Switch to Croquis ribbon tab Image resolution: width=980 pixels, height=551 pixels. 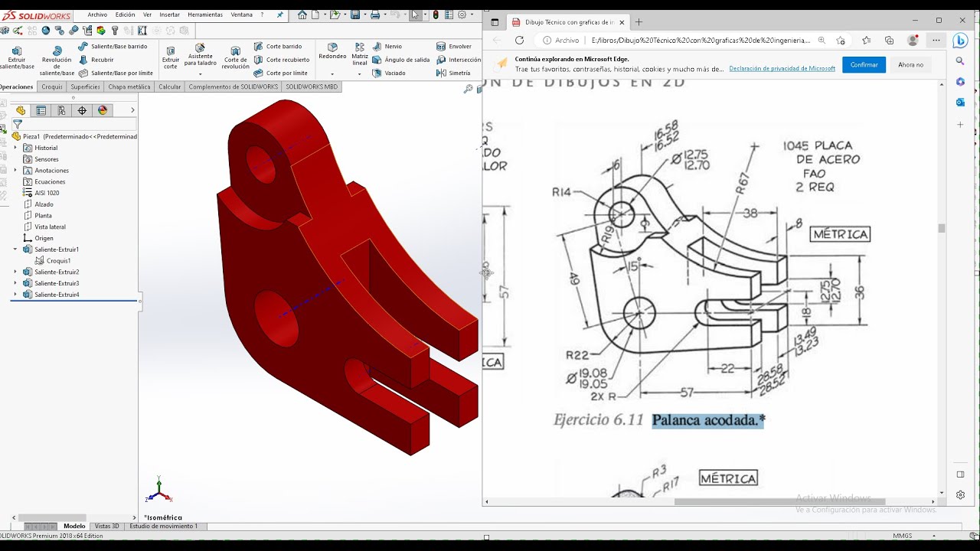(x=52, y=86)
